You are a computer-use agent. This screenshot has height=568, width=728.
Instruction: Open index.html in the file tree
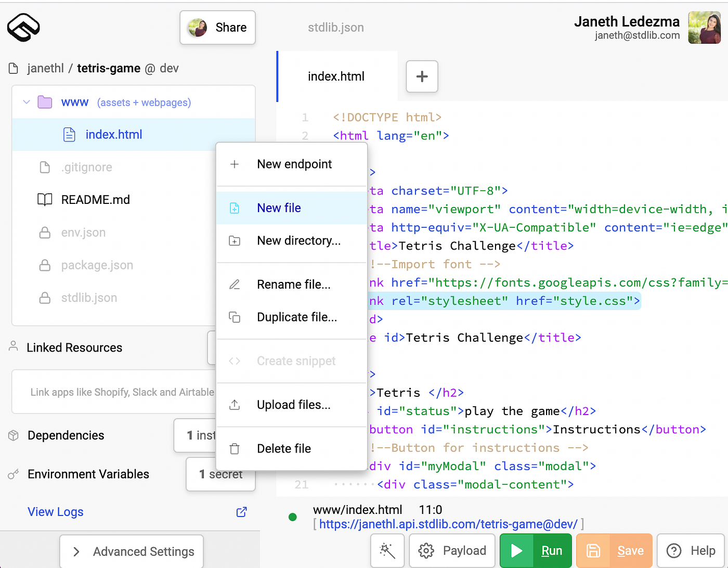tap(114, 135)
